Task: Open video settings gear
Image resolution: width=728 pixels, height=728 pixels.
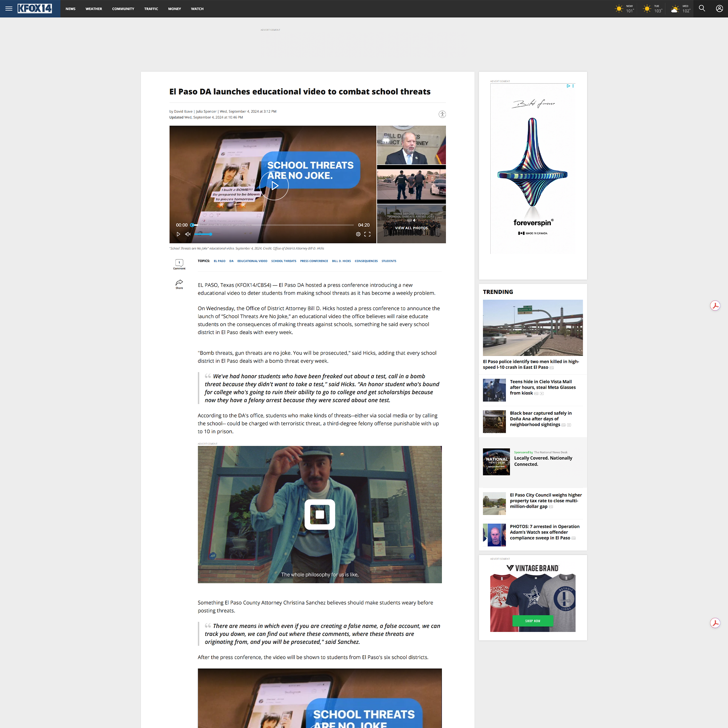Action: click(358, 234)
